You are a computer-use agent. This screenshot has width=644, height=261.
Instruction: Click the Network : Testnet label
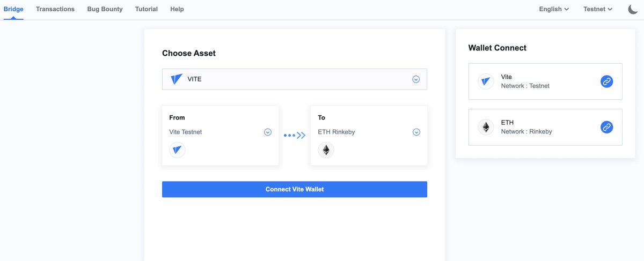(525, 86)
